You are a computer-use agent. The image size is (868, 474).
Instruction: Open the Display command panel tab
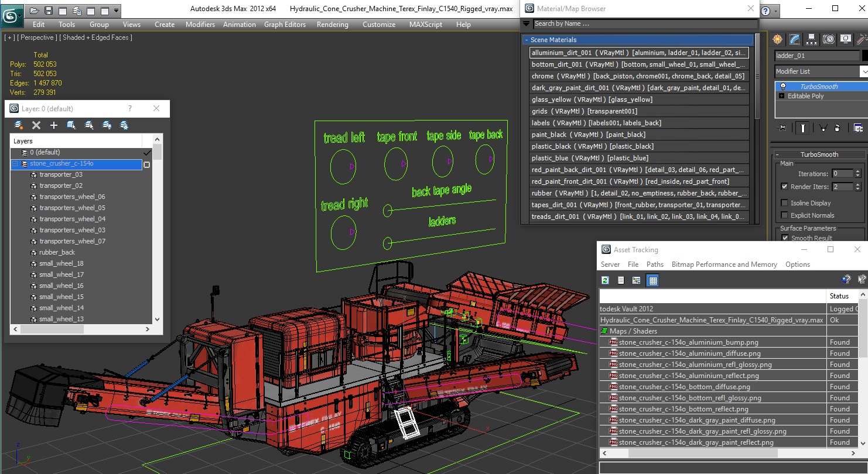click(x=846, y=39)
